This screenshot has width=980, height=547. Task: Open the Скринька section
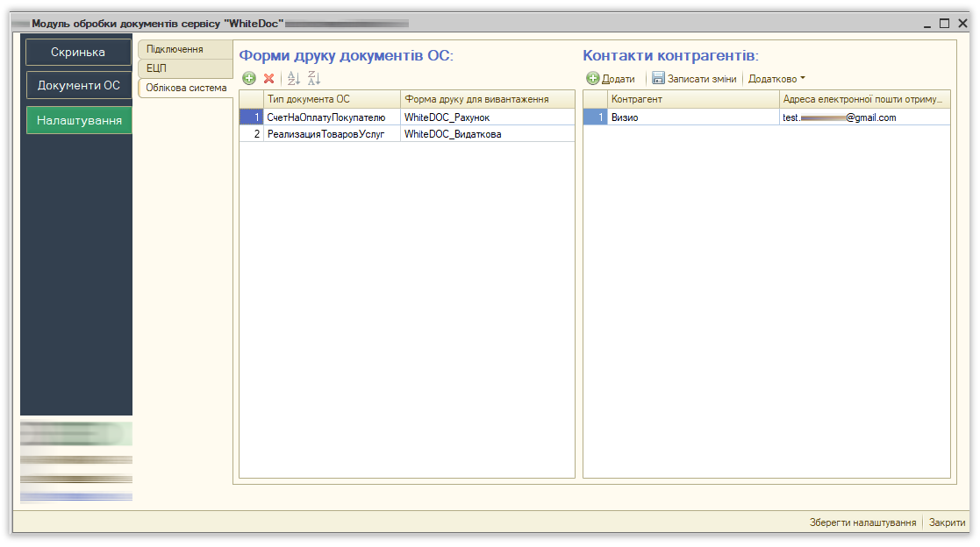click(78, 53)
